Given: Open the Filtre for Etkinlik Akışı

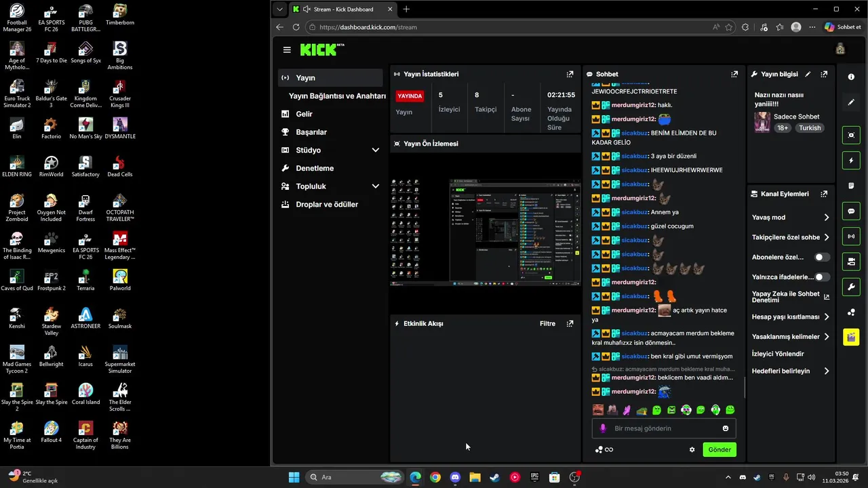Looking at the screenshot, I should 547,324.
